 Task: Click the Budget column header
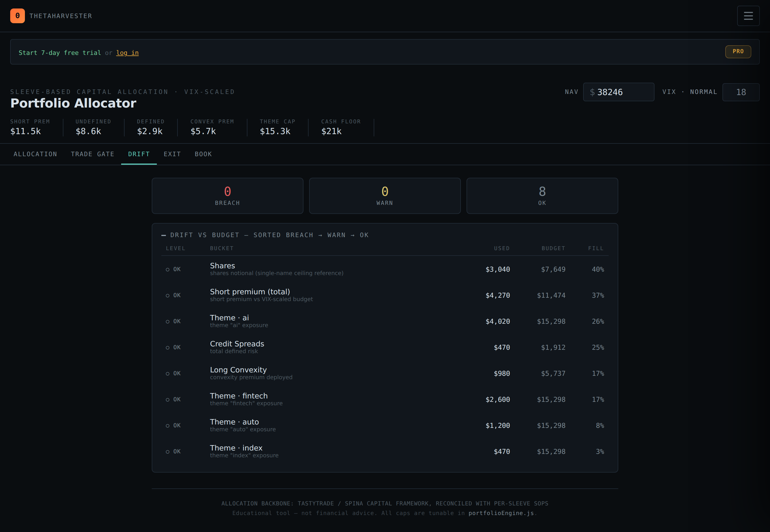pos(553,248)
